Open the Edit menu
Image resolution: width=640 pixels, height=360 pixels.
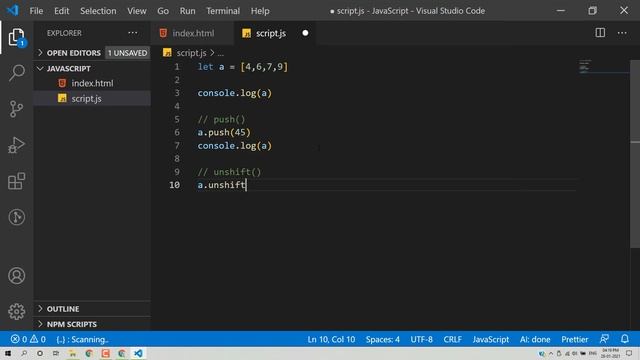[62, 11]
